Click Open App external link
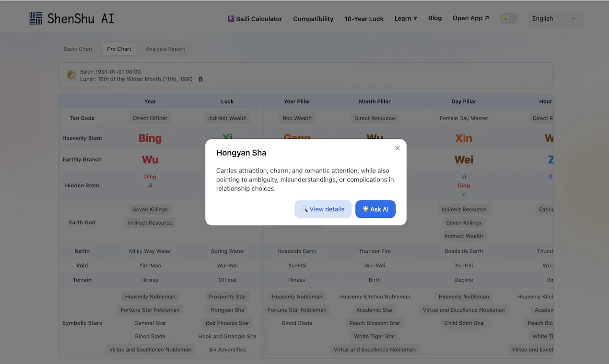The height and width of the screenshot is (364, 609). [x=471, y=18]
